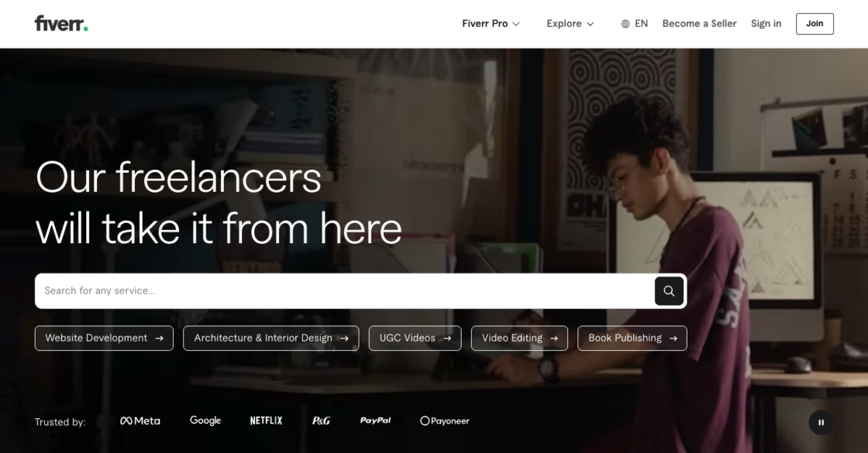Click the Meta logo
Viewport: 868px width, 453px height.
point(140,420)
